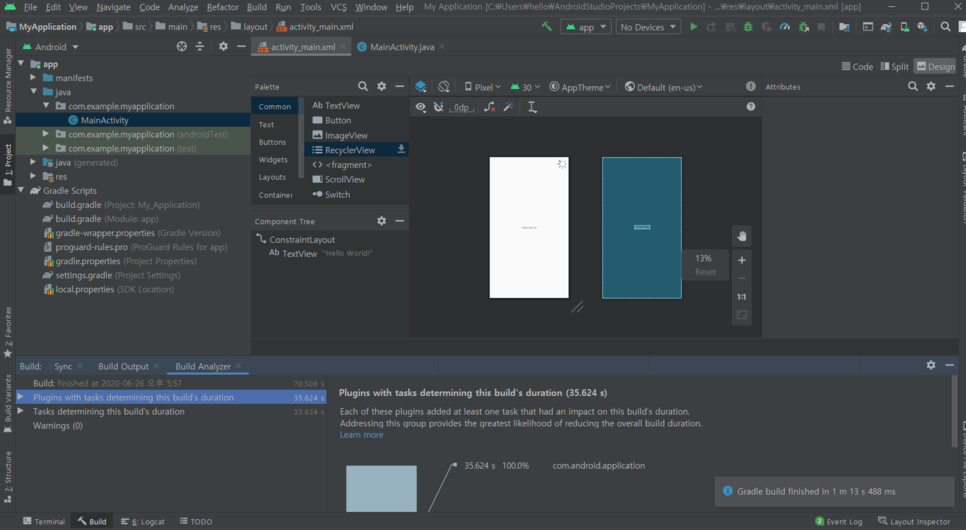Open the AppTheme dropdown
Image resolution: width=966 pixels, height=530 pixels.
[580, 87]
